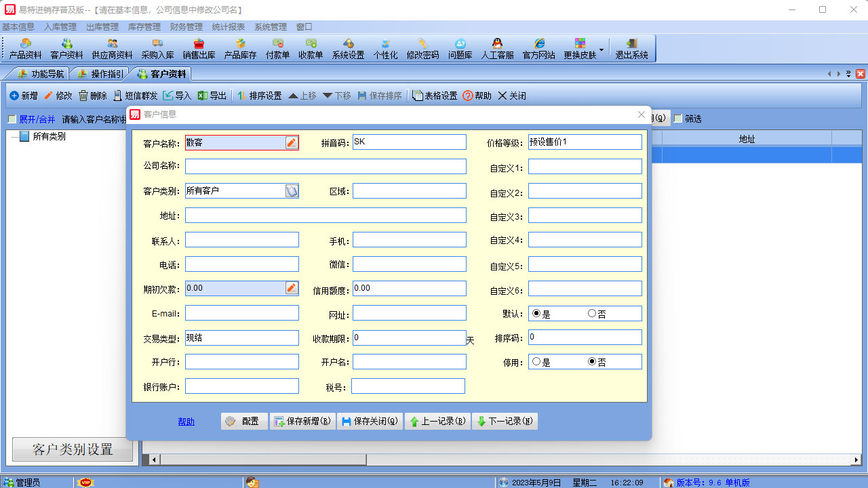Toggle the 展开/合并 checkbox
Image resolution: width=868 pixels, height=488 pixels.
[12, 119]
